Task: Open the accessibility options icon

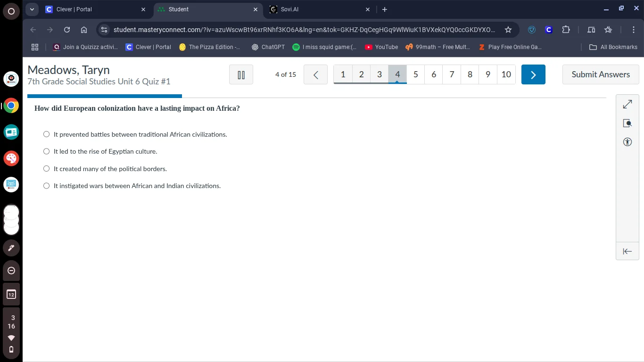Action: point(627,142)
